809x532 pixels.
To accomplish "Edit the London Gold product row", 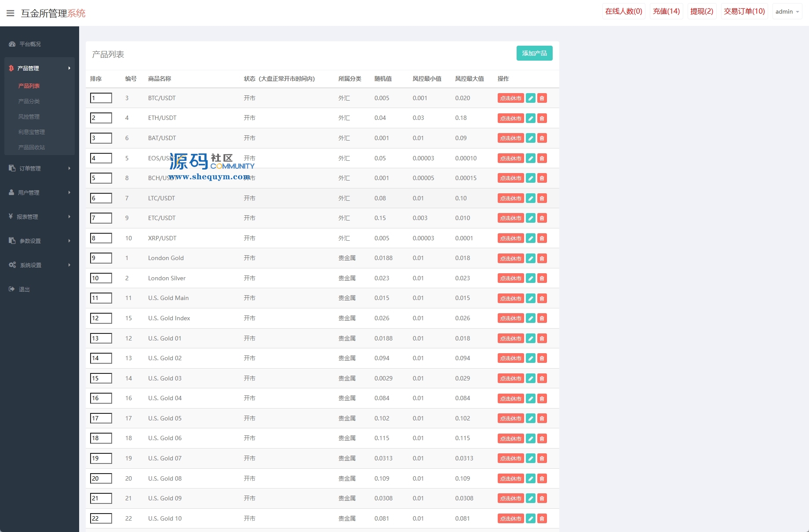I will tap(531, 258).
